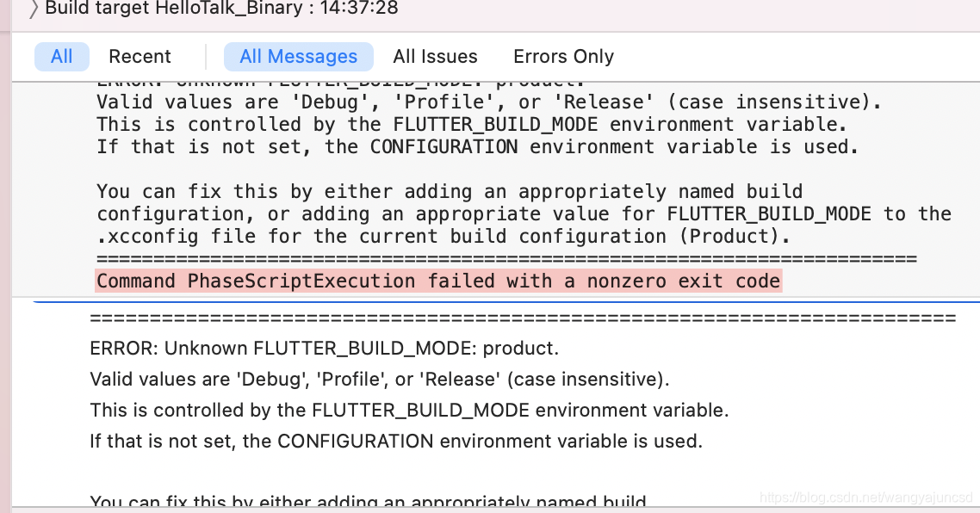The height and width of the screenshot is (513, 980).
Task: Click the monospaced 'This is controlled by the FLUTTER_BUILD_MODE' line
Action: pos(472,124)
